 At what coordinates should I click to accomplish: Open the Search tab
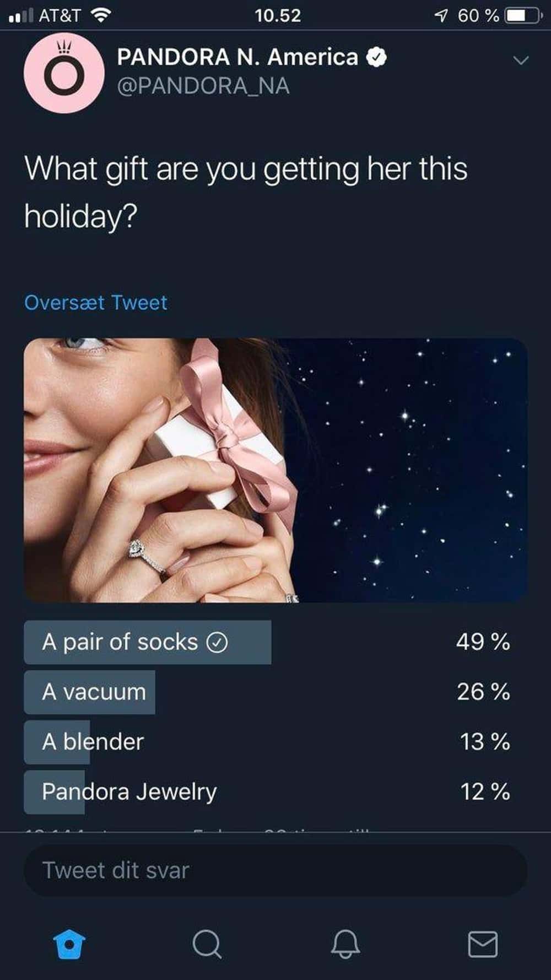click(x=207, y=945)
